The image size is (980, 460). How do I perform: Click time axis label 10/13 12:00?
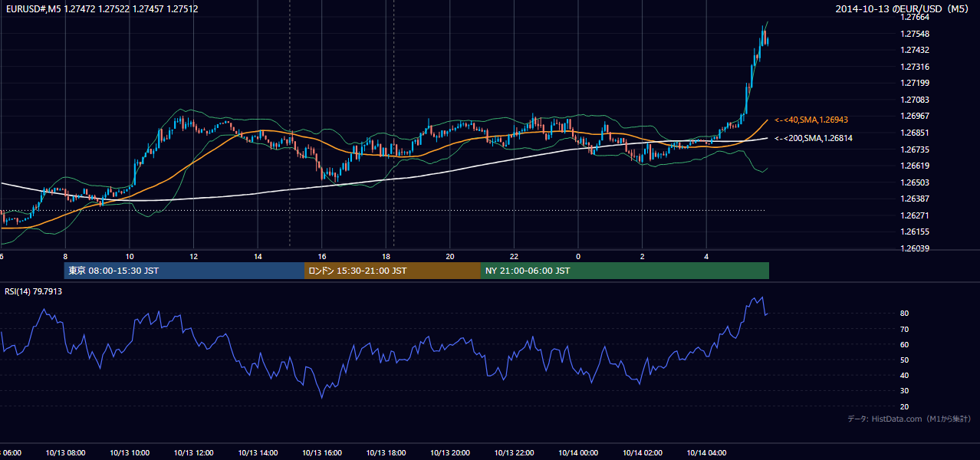pyautogui.click(x=193, y=453)
